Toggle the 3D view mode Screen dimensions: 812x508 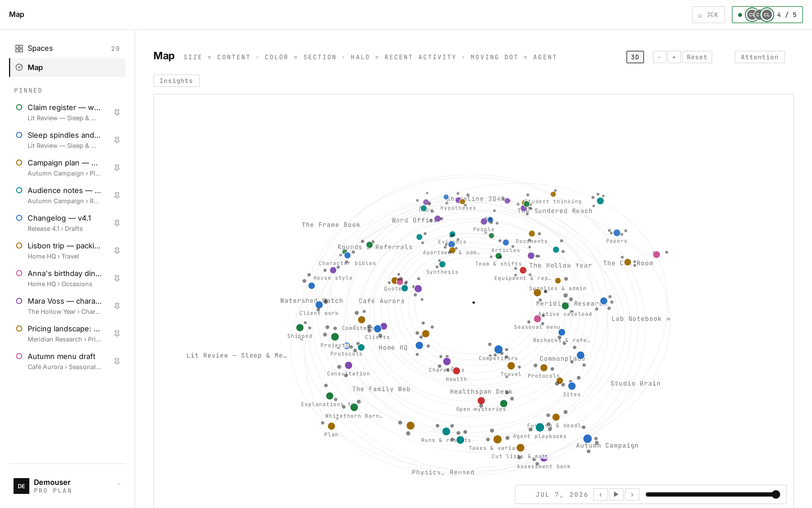[x=635, y=57]
